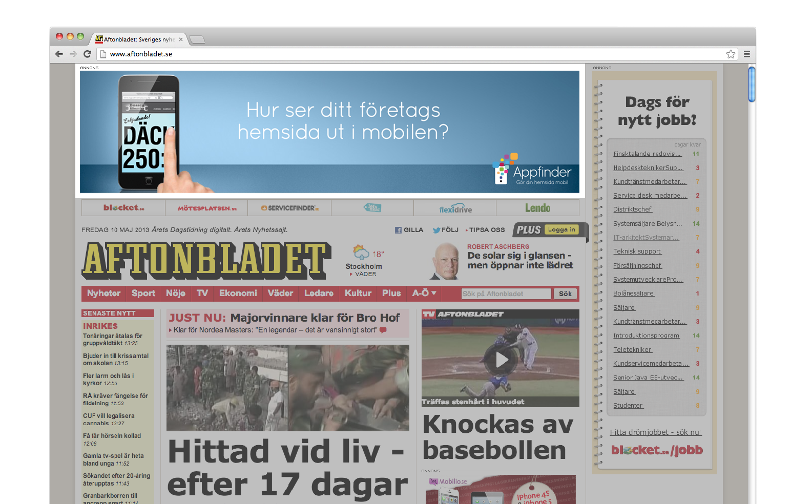Open news item Bjuder in till krissamtal

tap(116, 360)
